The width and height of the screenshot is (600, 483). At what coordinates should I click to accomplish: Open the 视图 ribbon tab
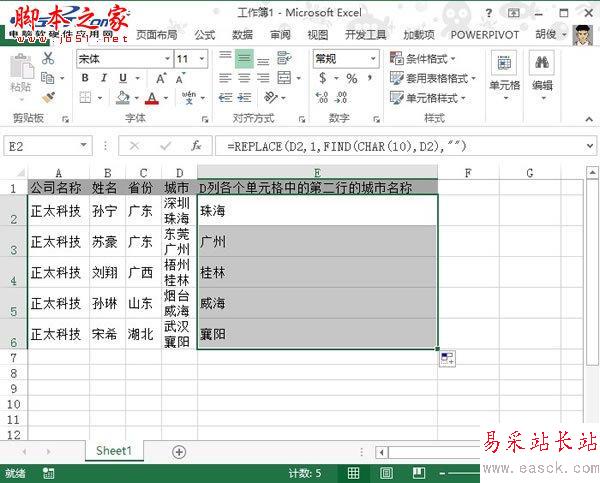coord(318,34)
